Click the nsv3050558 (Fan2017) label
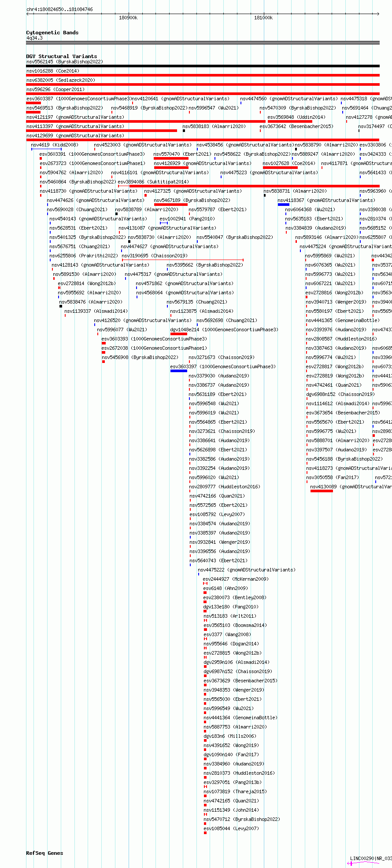 (333, 477)
